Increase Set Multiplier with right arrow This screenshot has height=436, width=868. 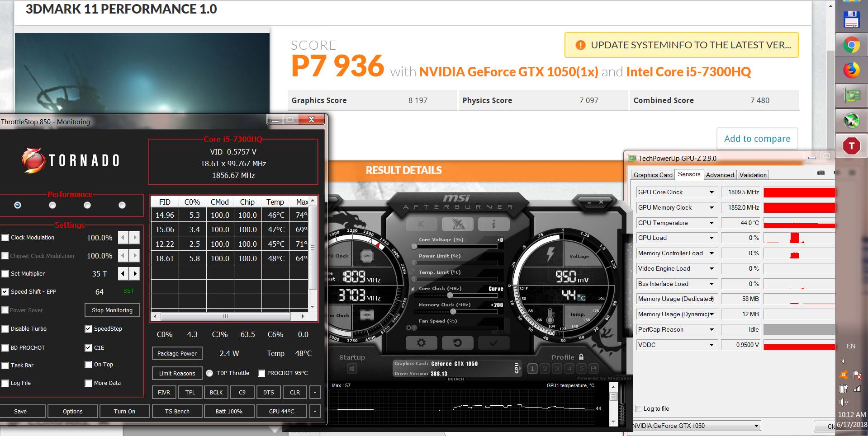pos(135,274)
